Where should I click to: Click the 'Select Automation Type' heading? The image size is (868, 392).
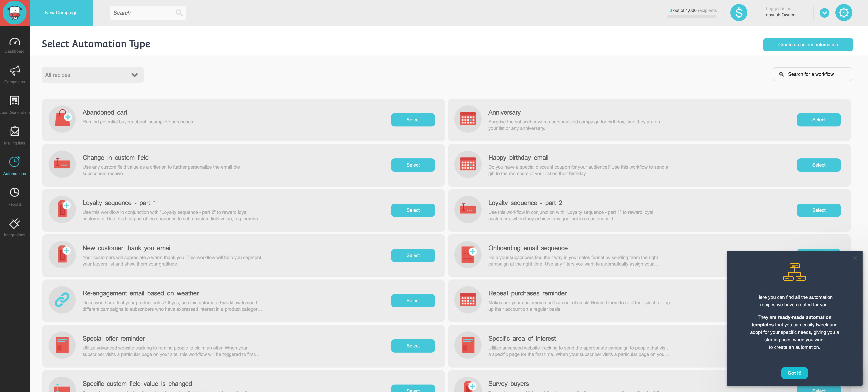96,44
